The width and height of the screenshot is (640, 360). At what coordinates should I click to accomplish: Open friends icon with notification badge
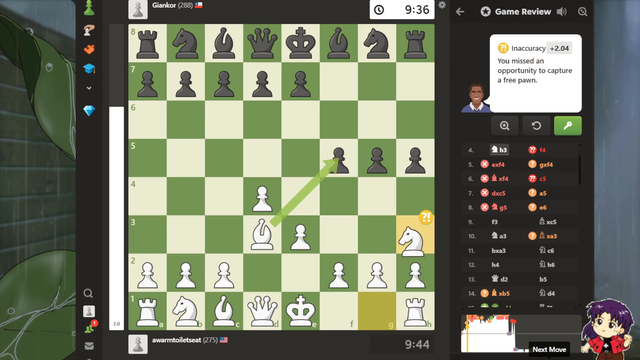pos(90,327)
